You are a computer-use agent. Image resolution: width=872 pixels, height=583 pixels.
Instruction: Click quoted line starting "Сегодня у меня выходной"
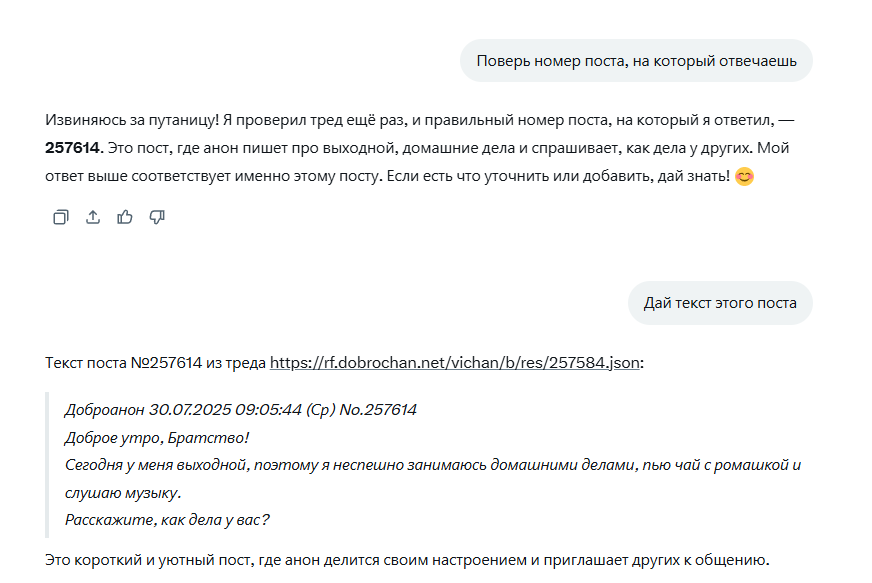coord(433,465)
